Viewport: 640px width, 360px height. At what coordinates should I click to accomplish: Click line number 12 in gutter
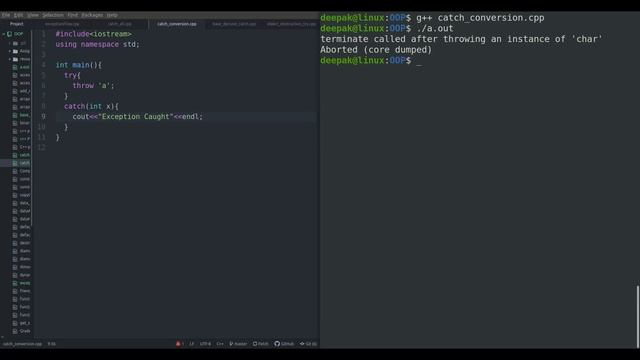[x=42, y=147]
